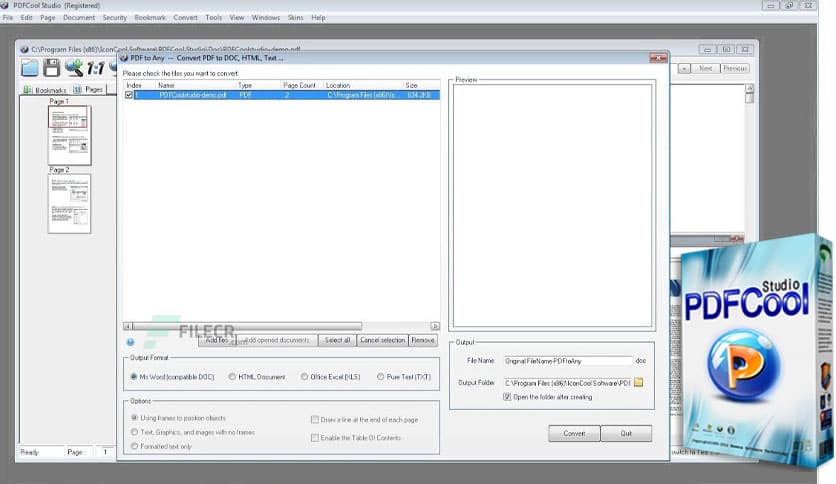Click the Add opened documents button
836x484 pixels.
tap(277, 340)
